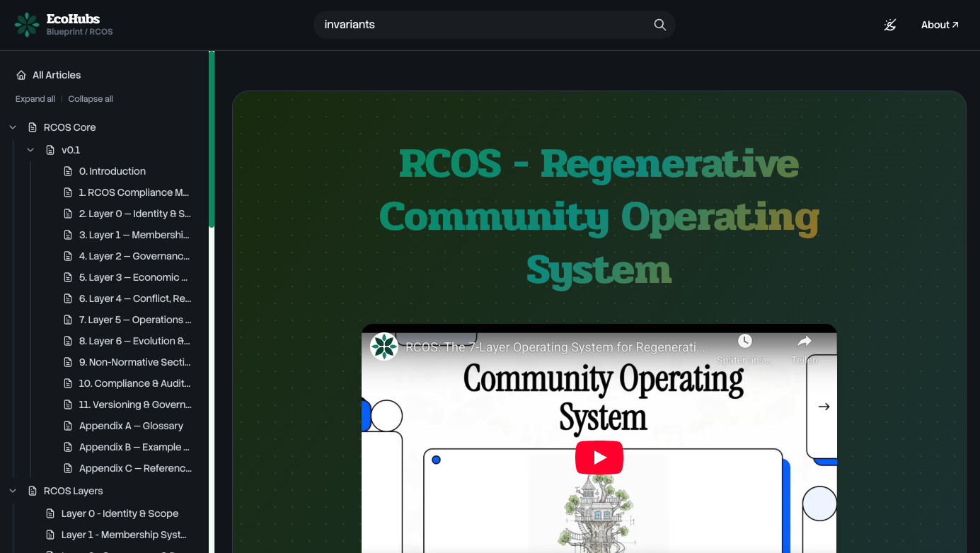Image resolution: width=980 pixels, height=553 pixels.
Task: Open 8. Layer 6 — Evolution &... article
Action: click(x=134, y=341)
